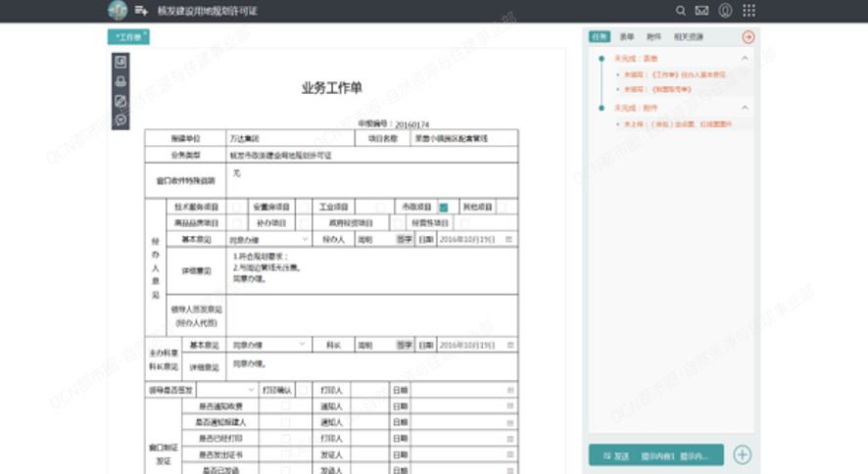Screen dimensions: 868x474
Task: Open 基本意见 dropdown in 经办人意见 section
Action: pos(268,240)
